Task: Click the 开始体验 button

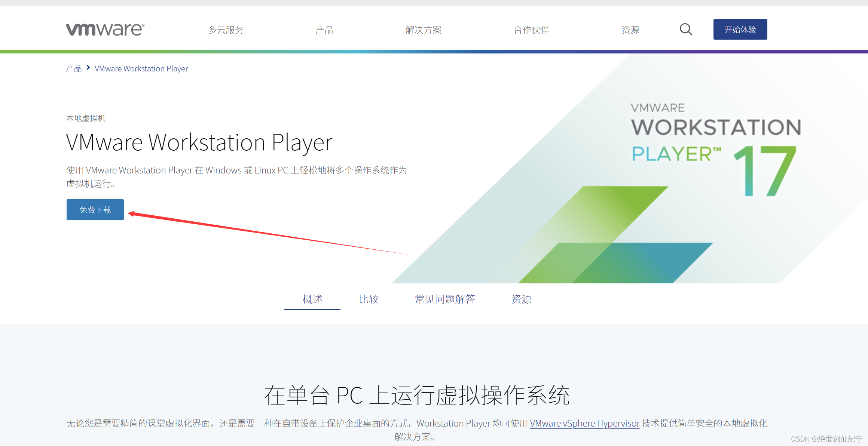Action: [740, 30]
